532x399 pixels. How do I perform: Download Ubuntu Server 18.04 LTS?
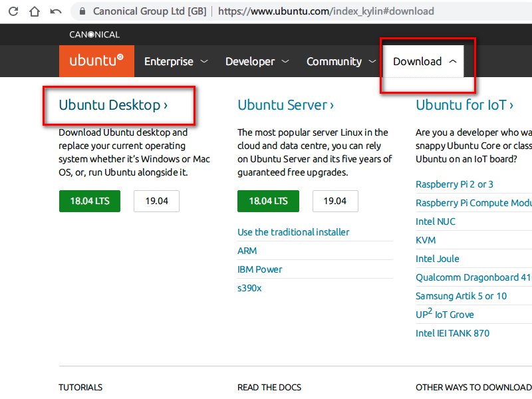268,201
